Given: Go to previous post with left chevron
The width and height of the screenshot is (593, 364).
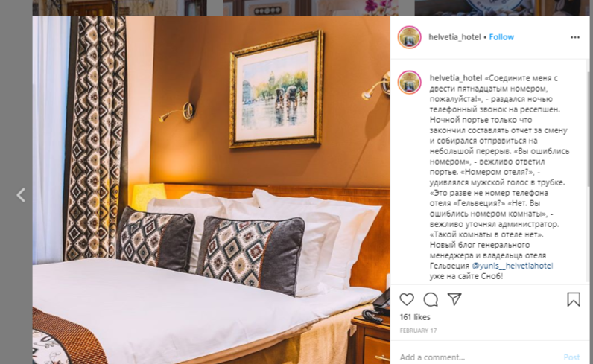Looking at the screenshot, I should (x=21, y=195).
